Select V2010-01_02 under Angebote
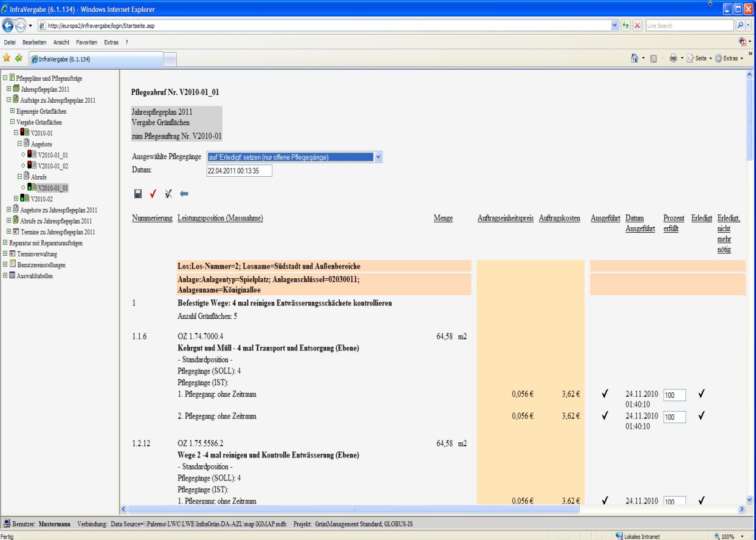Viewport: 756px width, 540px height. 53,166
